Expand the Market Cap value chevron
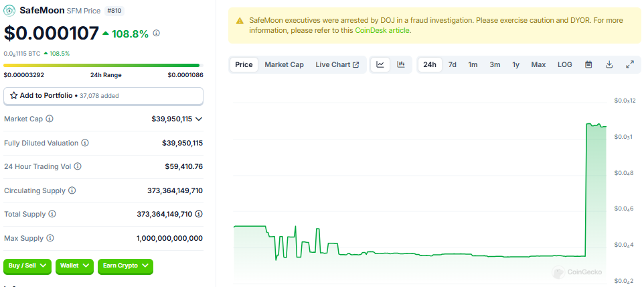Image resolution: width=644 pixels, height=287 pixels. [199, 119]
